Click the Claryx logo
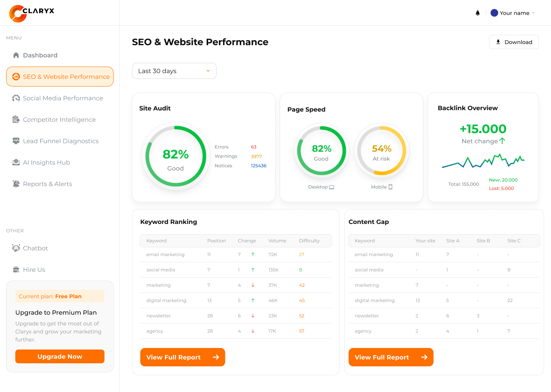Screen dimensions: 551x392 (31, 12)
